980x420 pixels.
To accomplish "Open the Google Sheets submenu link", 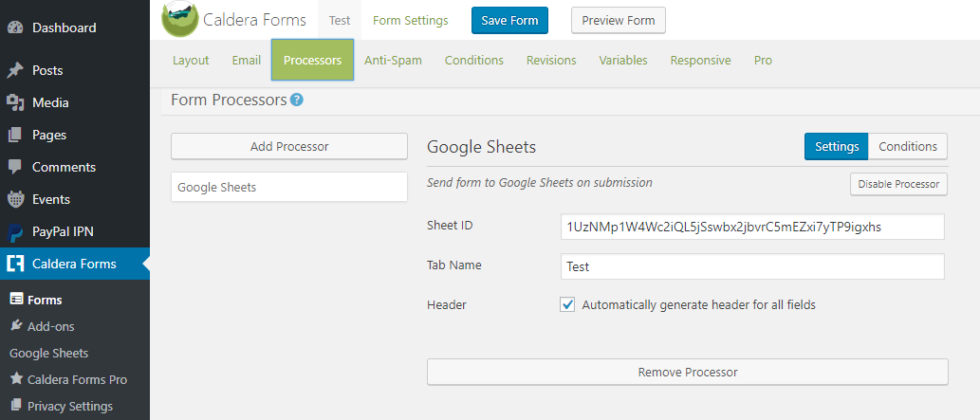I will (x=48, y=353).
